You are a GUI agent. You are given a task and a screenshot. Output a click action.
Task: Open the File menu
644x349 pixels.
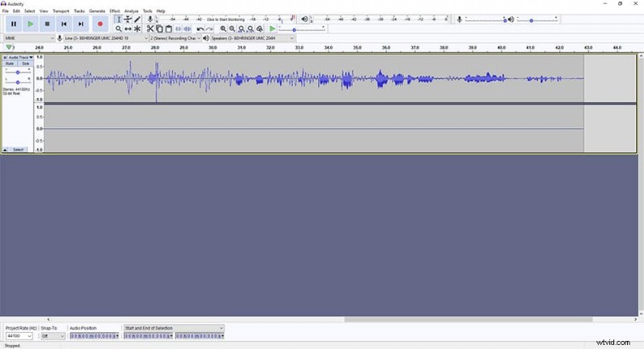(x=6, y=11)
